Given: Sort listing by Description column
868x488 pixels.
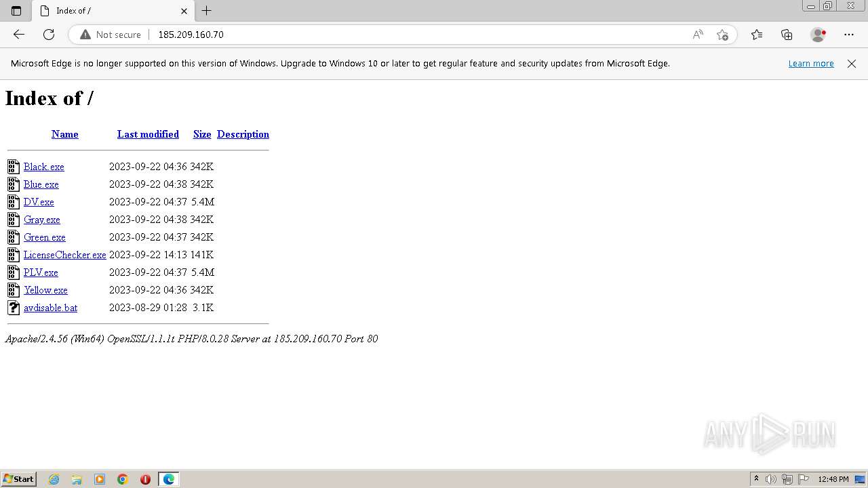Looking at the screenshot, I should point(243,134).
